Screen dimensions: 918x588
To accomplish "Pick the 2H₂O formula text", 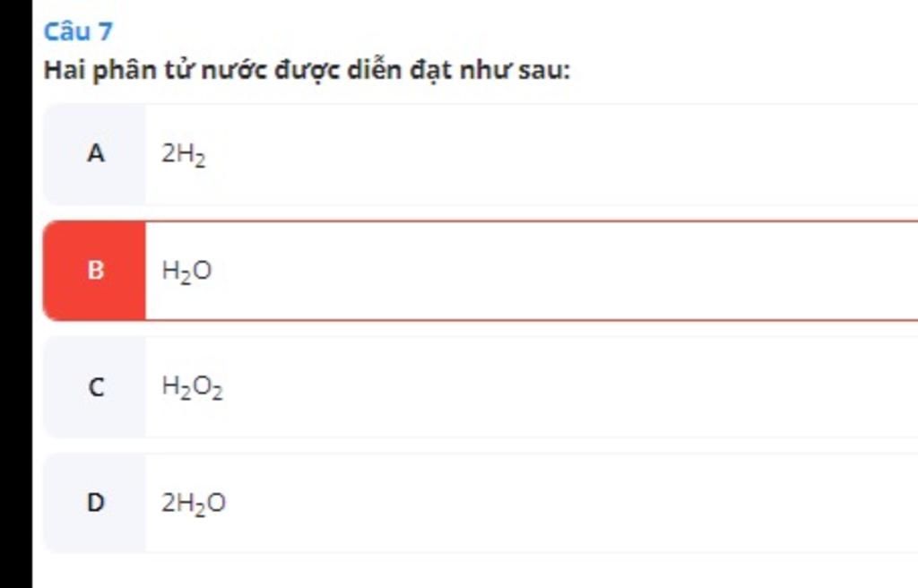I will tap(194, 503).
